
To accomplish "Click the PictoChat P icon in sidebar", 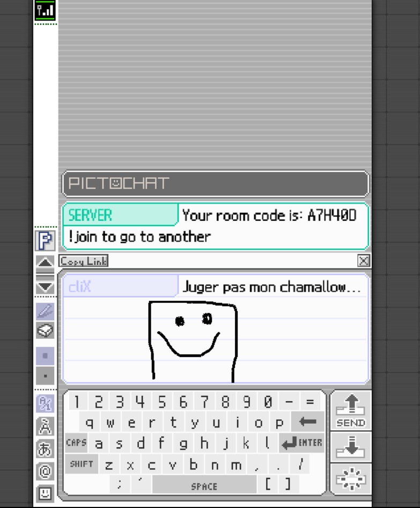I will pyautogui.click(x=45, y=241).
